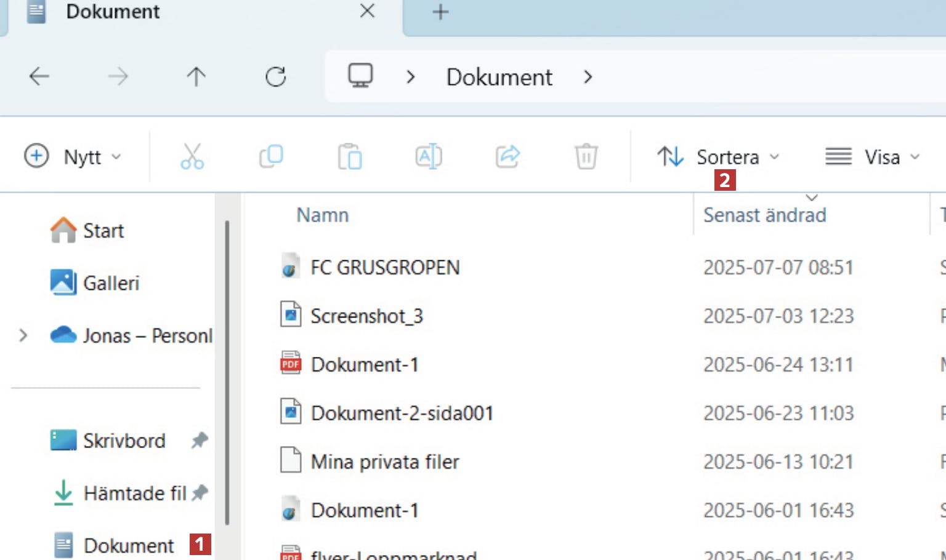Click the Delete trash can icon
The width and height of the screenshot is (946, 560).
(x=586, y=156)
